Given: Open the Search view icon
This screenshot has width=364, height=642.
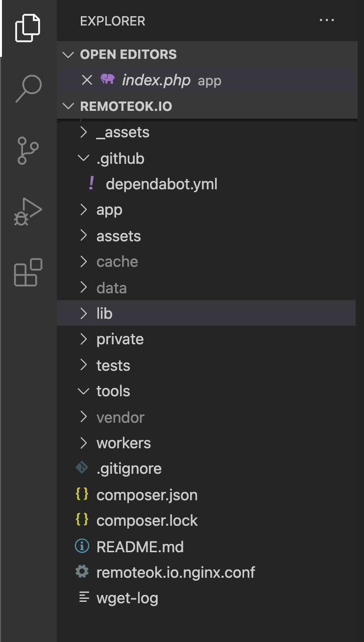Looking at the screenshot, I should click(x=28, y=88).
